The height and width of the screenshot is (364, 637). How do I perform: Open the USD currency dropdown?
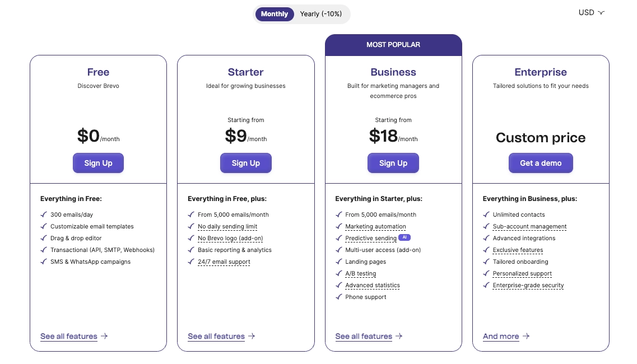(x=591, y=12)
